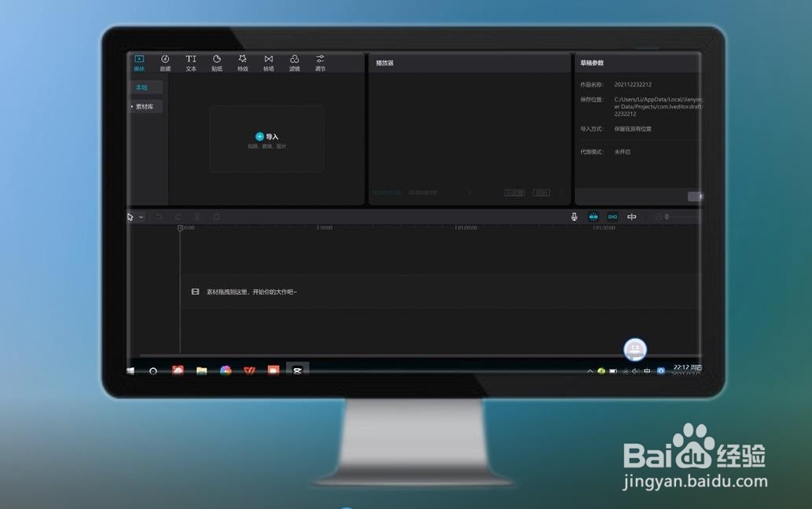Switch to the 音频 audio tab
The height and width of the screenshot is (509, 812).
[164, 63]
